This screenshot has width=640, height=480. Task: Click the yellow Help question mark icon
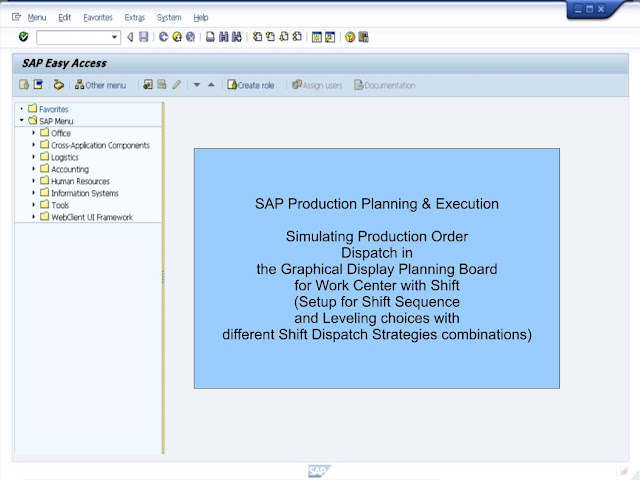coord(350,38)
